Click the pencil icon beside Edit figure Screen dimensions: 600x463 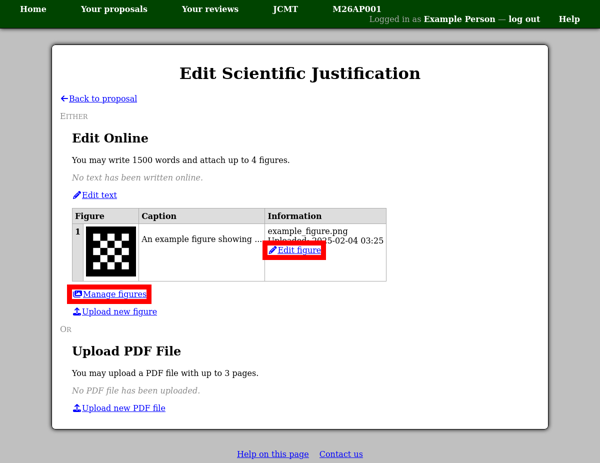pyautogui.click(x=272, y=250)
